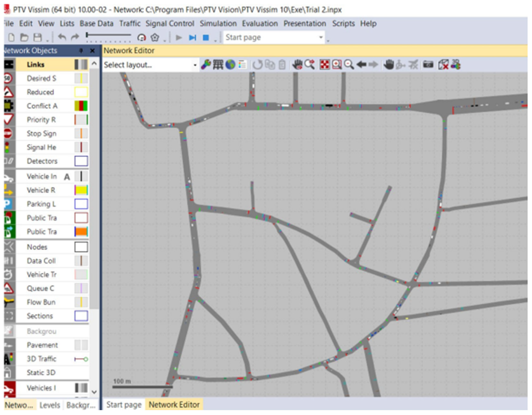Viewport: 532px width, 415px height.
Task: Open graphic parameters wrench icon
Action: tap(206, 65)
